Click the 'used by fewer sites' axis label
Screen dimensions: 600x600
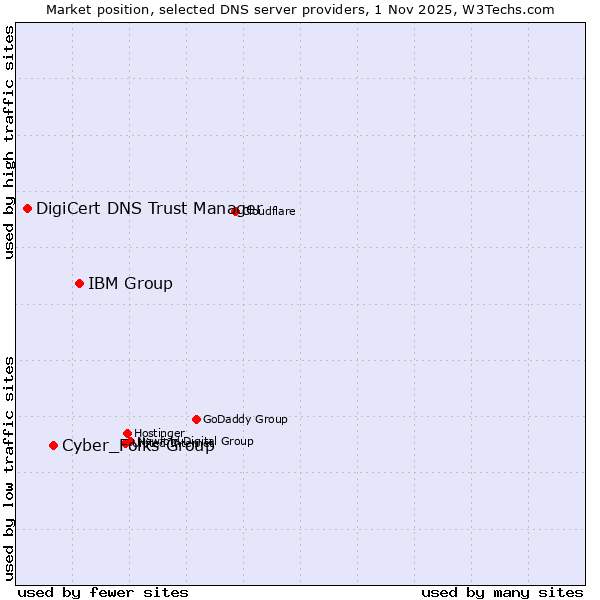(x=103, y=592)
